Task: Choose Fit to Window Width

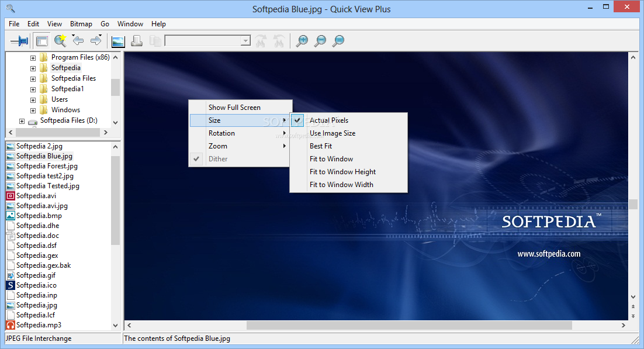Action: pos(349,185)
